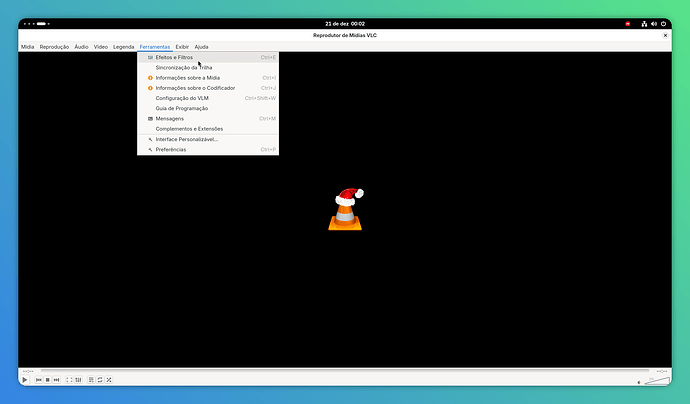Select Efeitos e Filtros menu entry
This screenshot has height=404, width=690.
(175, 58)
